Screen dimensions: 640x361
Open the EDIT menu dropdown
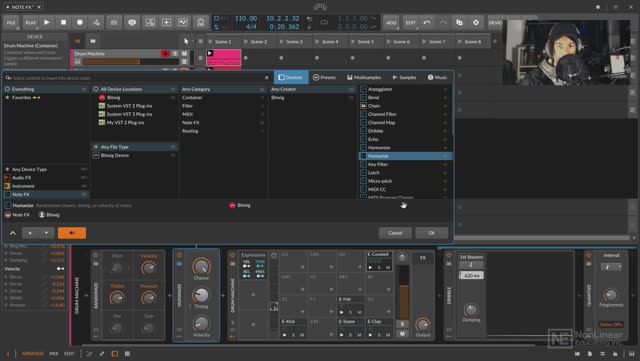click(x=411, y=22)
